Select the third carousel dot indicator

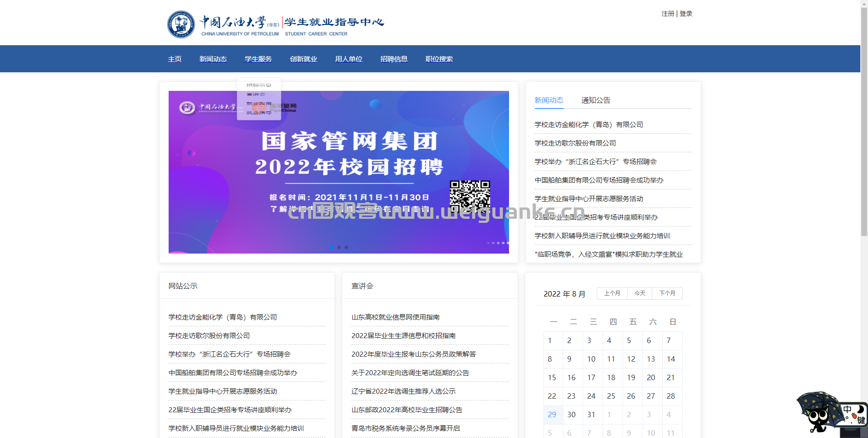point(346,247)
